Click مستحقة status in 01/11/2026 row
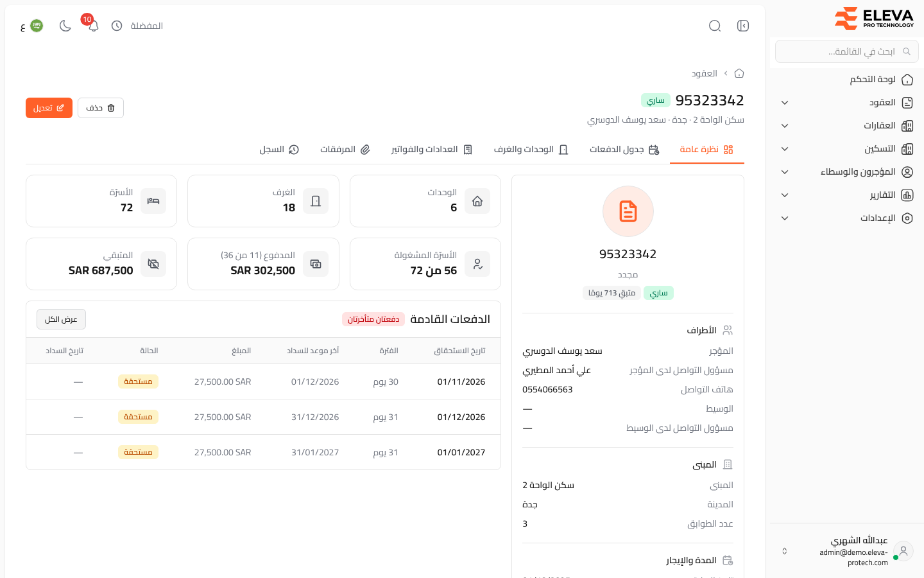The width and height of the screenshot is (924, 578). [x=138, y=381]
